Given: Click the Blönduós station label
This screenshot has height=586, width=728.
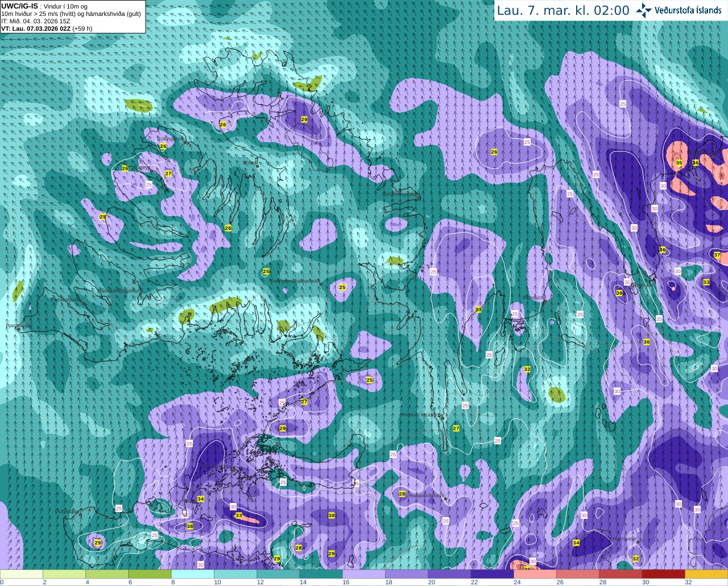Looking at the screenshot, I should [533, 298].
